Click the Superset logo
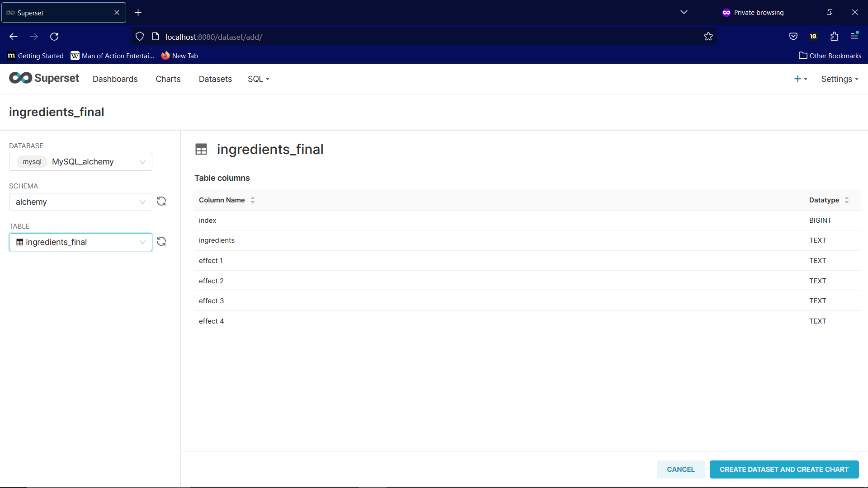The image size is (868, 488). (x=44, y=78)
